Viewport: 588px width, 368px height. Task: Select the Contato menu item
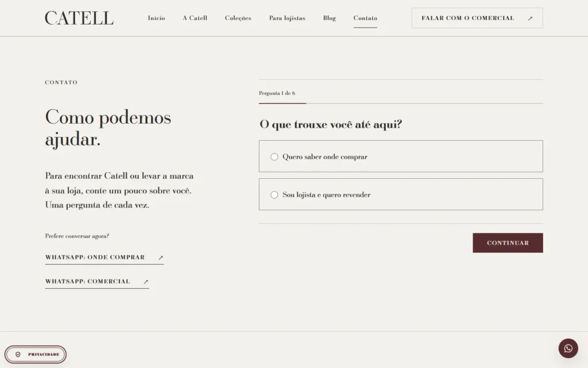[365, 18]
